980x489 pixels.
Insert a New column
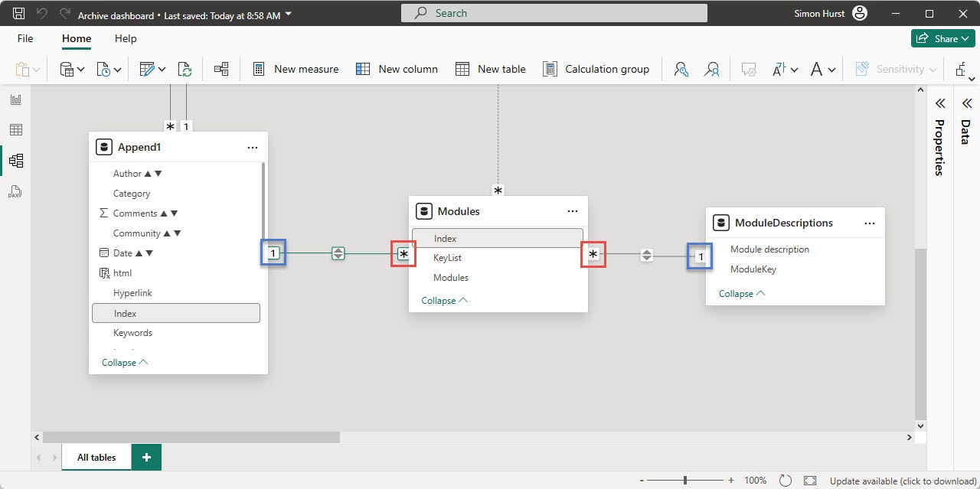(397, 69)
